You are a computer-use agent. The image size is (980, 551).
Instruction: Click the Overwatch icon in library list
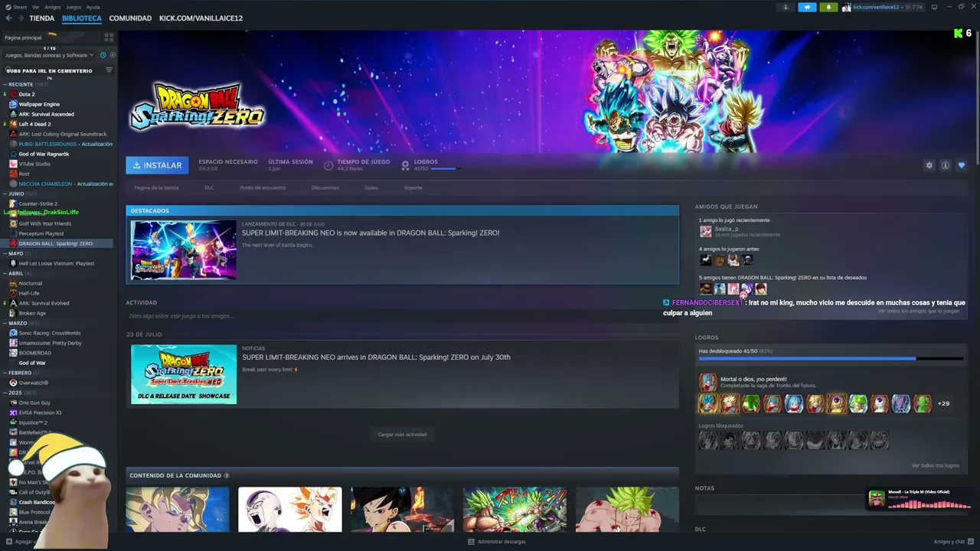click(13, 383)
